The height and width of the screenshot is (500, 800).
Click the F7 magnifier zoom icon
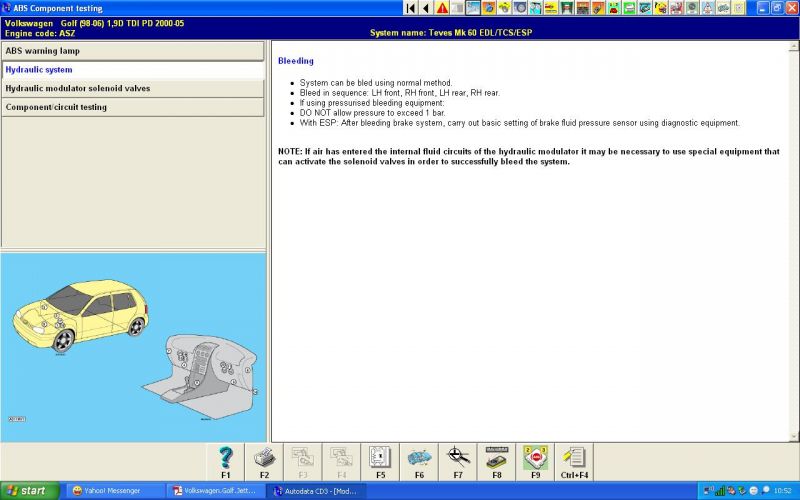tap(458, 459)
